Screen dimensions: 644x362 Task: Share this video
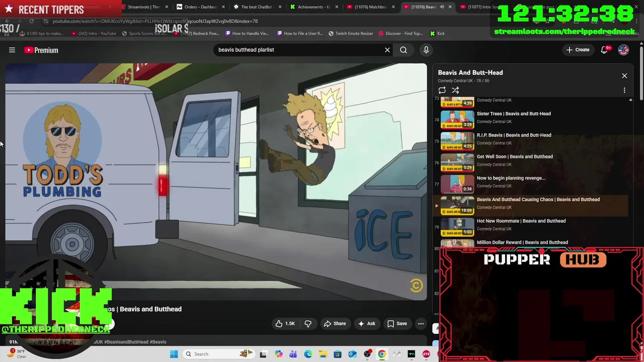[335, 324]
